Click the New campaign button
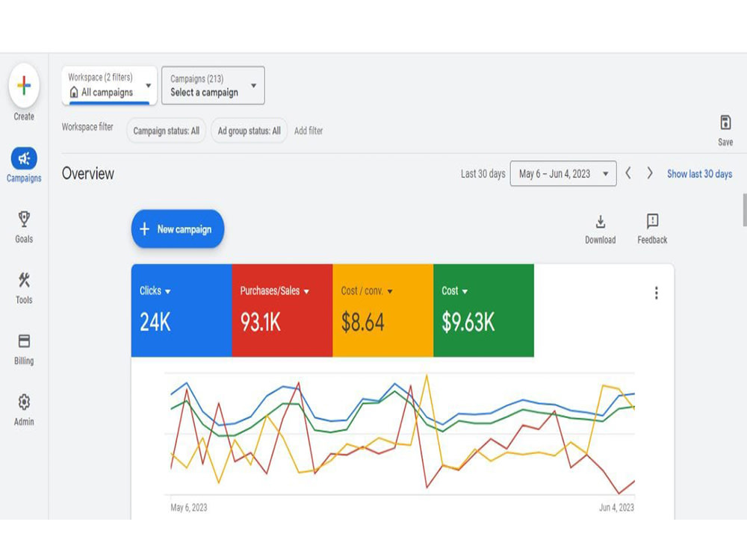 [x=178, y=229]
